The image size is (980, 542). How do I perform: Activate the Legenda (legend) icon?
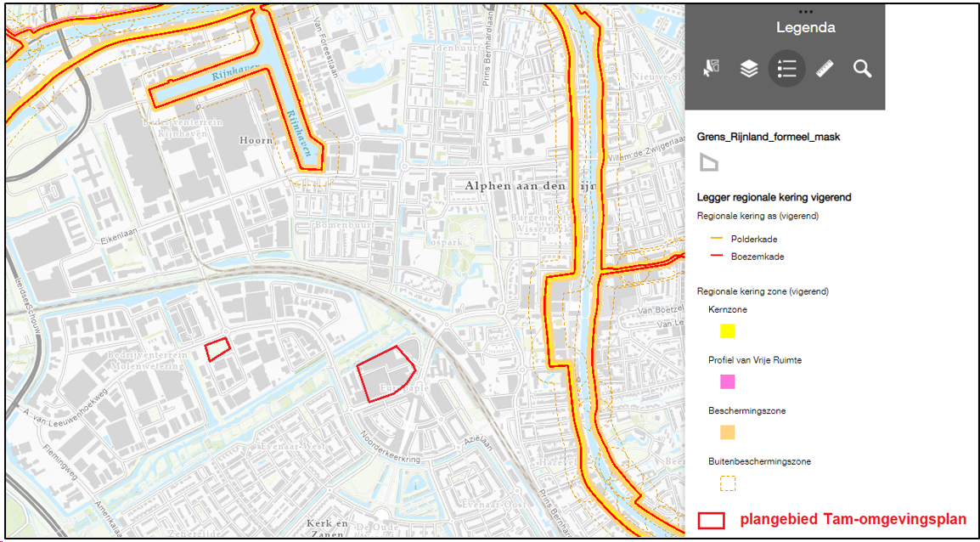tap(787, 68)
